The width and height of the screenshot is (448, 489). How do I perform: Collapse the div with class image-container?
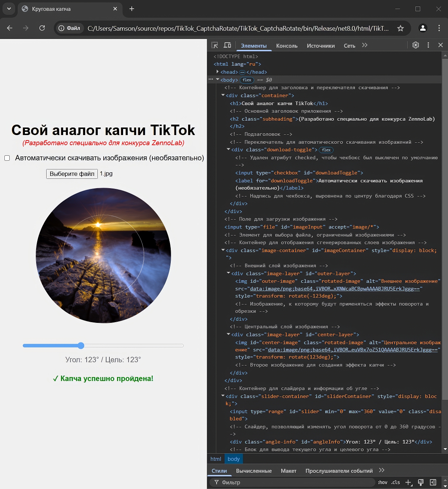tap(223, 250)
